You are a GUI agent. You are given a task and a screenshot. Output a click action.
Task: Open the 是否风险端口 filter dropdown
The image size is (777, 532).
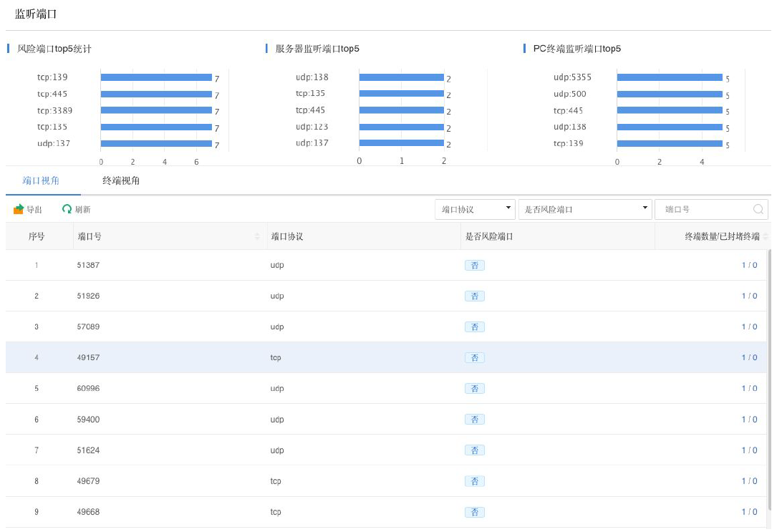585,209
